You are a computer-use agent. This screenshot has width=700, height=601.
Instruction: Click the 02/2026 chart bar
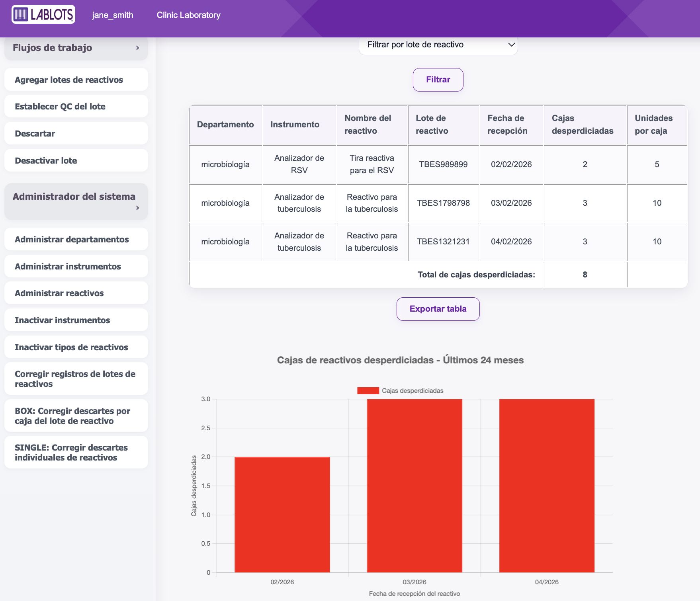[282, 515]
